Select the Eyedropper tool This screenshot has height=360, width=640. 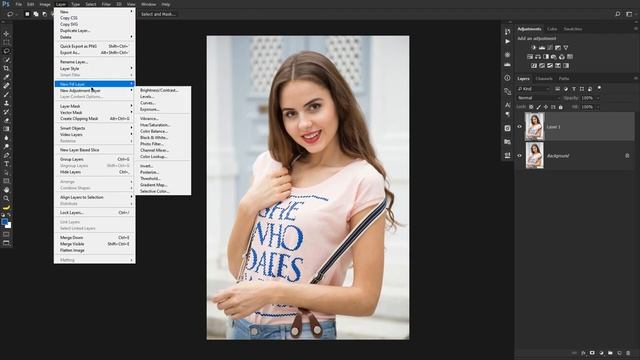click(6, 77)
